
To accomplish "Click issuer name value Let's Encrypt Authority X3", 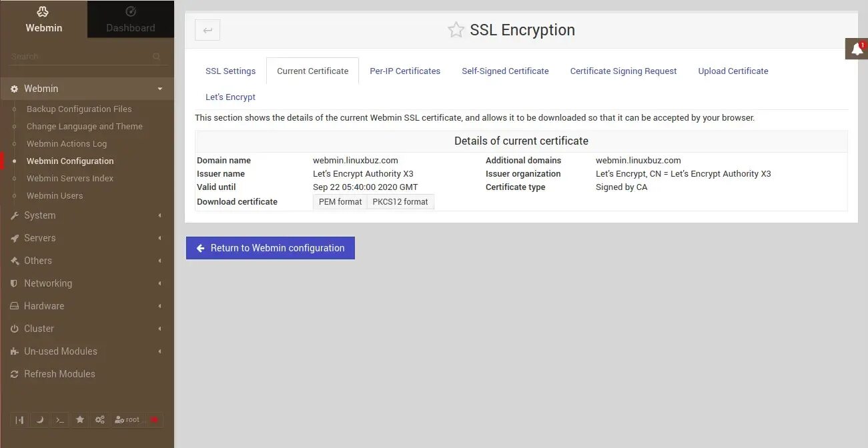I will (363, 174).
